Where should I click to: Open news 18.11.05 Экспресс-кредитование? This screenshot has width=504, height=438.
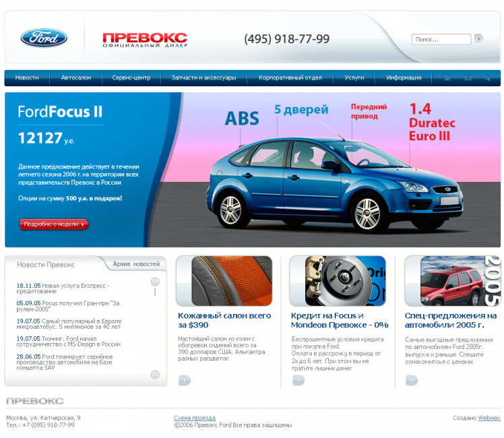pyautogui.click(x=63, y=288)
